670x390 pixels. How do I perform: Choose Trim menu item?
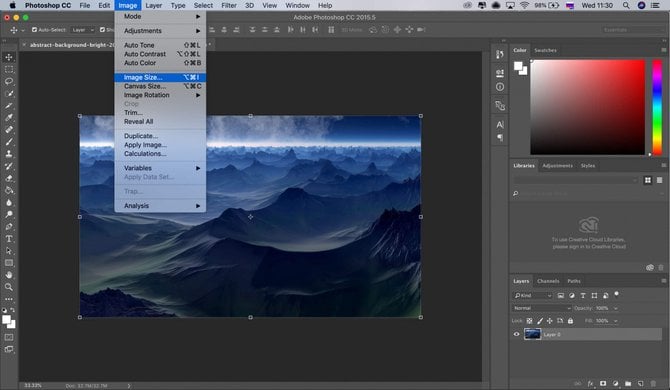click(x=160, y=112)
